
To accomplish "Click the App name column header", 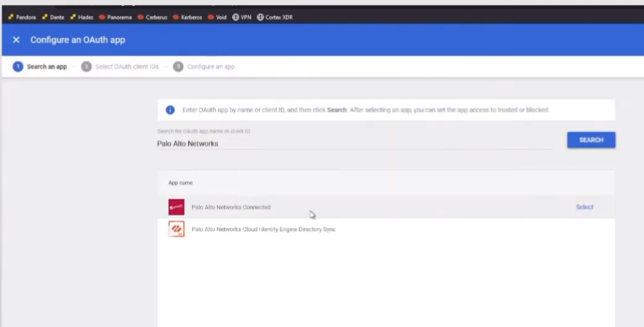I will tap(180, 183).
